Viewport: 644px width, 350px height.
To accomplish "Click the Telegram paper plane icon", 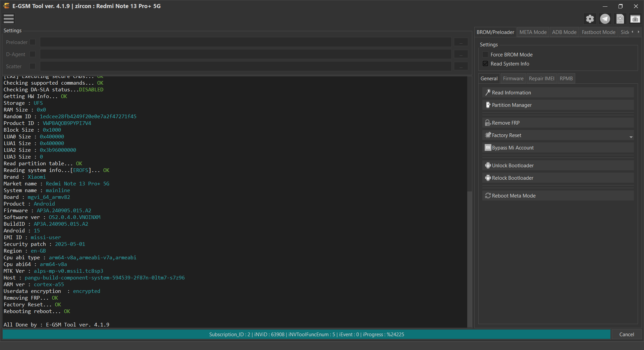I will [x=605, y=19].
